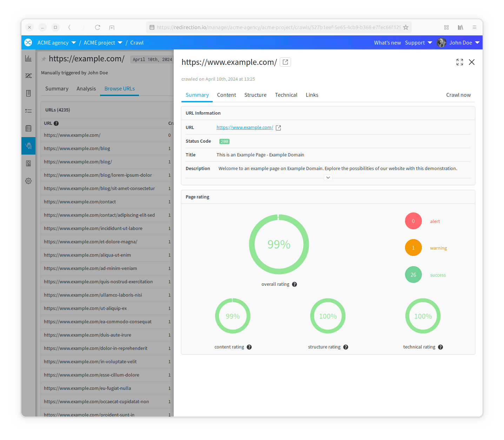The image size is (504, 440).
Task: Open the browser grid extensions icon
Action: (x=446, y=27)
